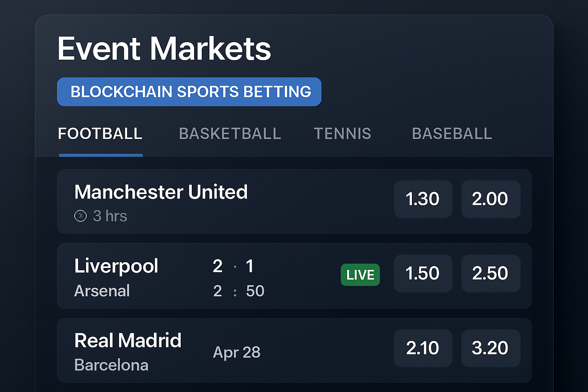Open the Manchester United event card
Screen dimensions: 588x392
click(x=230, y=202)
